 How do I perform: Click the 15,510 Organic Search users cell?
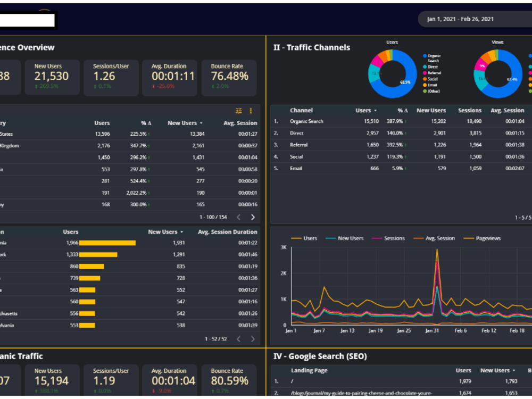click(371, 121)
